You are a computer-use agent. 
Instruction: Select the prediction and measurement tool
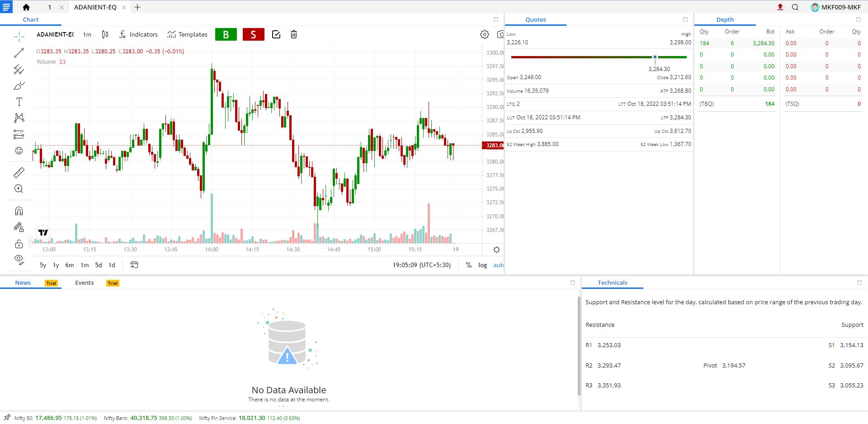[19, 134]
